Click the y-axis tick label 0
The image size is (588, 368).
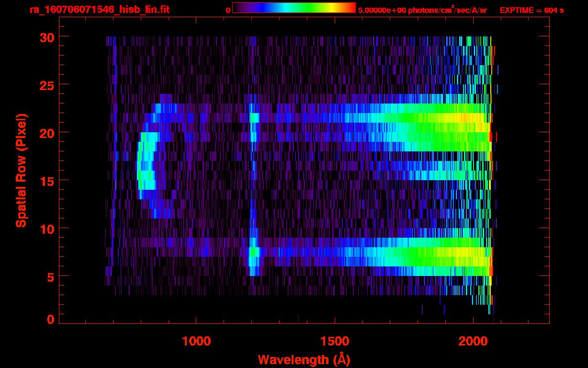click(50, 319)
